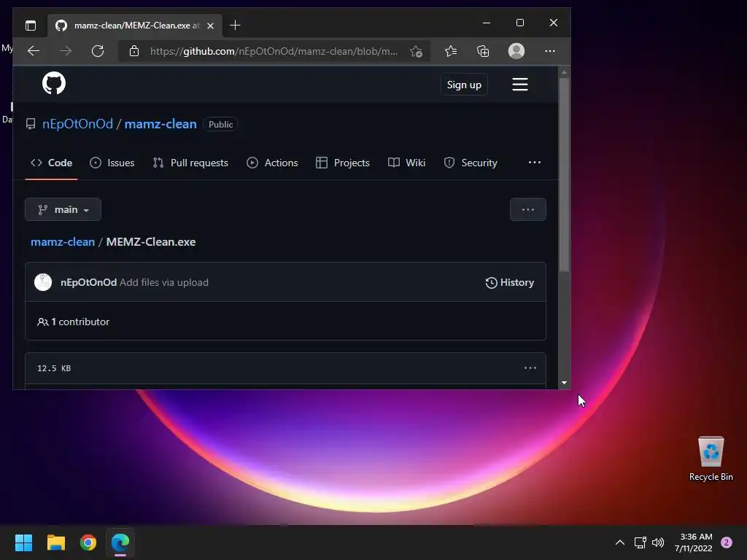Viewport: 747px width, 560px height.
Task: Launch File Explorer from the taskbar
Action: 55,542
